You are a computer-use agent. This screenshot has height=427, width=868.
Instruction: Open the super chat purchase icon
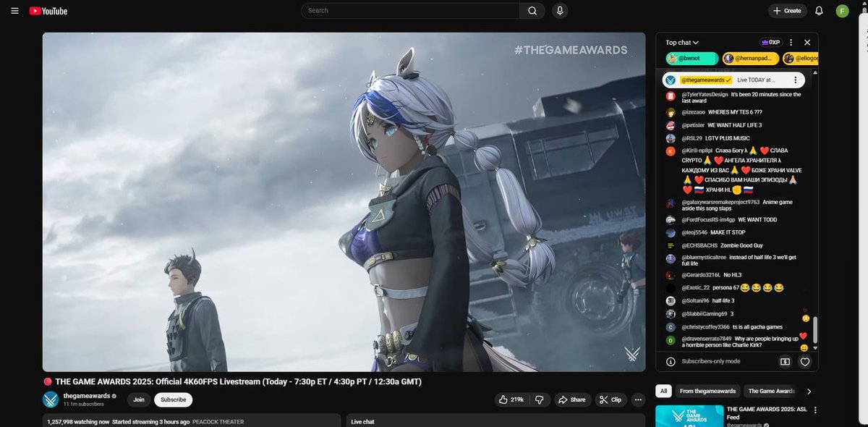[x=785, y=361]
